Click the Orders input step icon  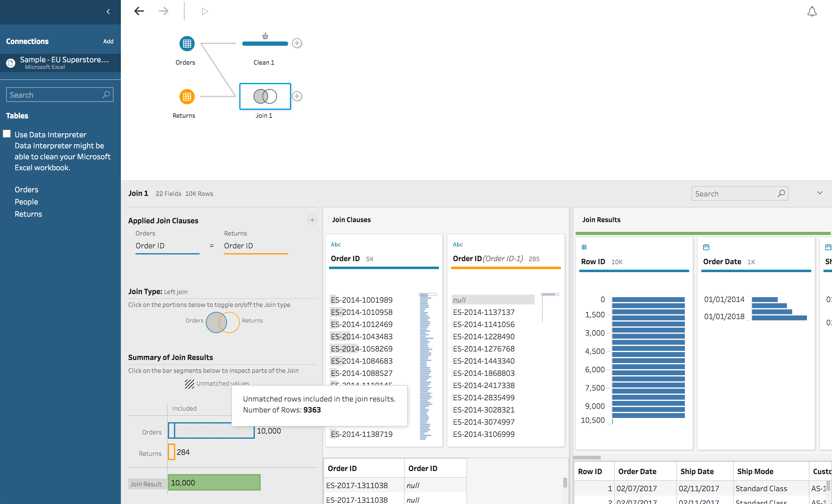tap(187, 44)
